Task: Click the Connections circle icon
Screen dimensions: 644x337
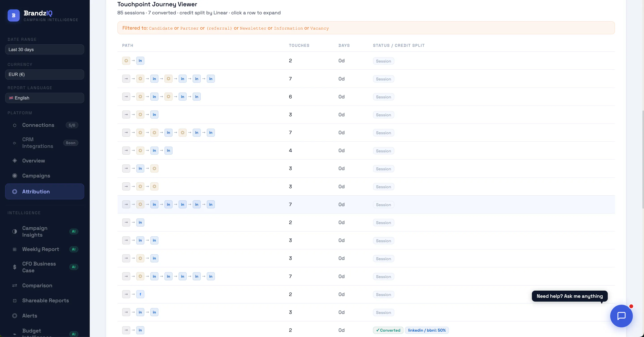Action: click(15, 125)
